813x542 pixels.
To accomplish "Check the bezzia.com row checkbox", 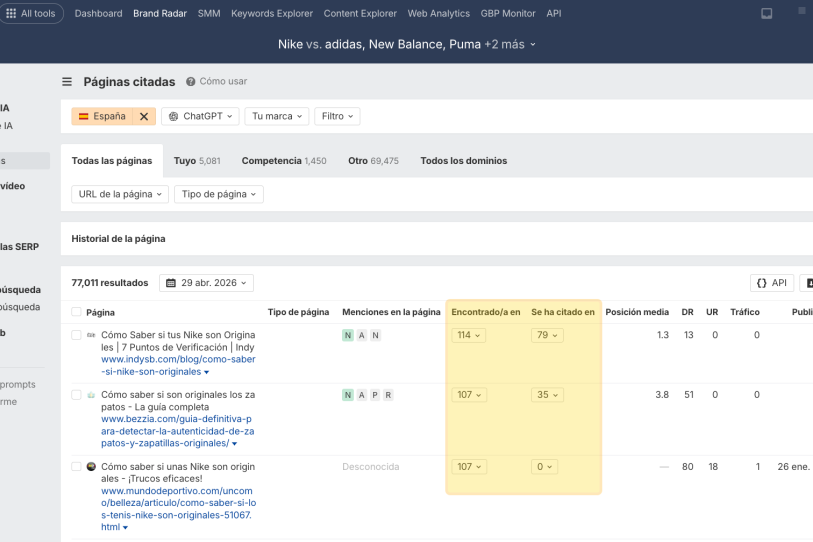I will point(76,395).
